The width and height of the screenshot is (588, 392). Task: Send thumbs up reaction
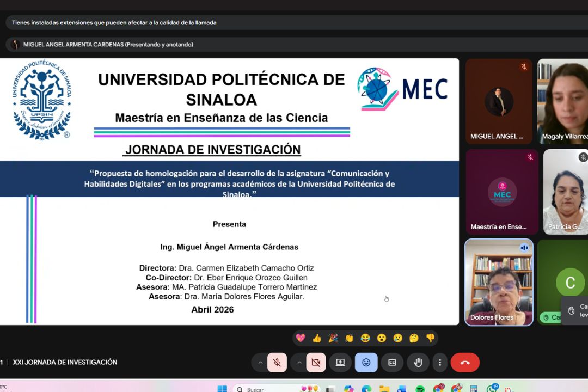[317, 338]
